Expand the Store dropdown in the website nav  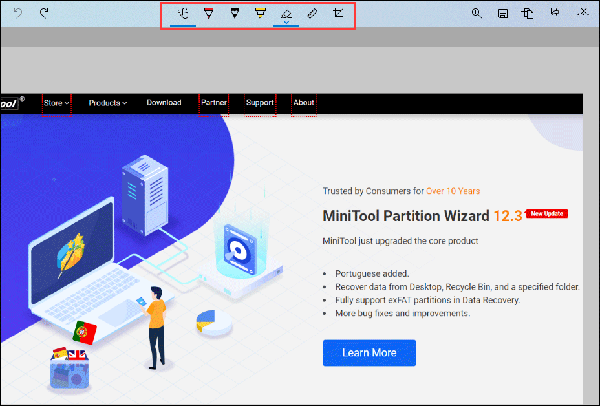[x=56, y=103]
